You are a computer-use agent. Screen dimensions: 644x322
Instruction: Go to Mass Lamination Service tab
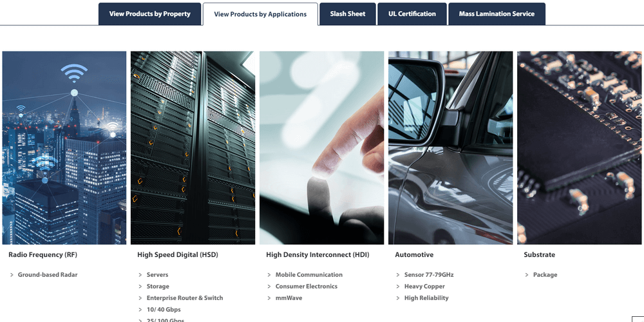tap(497, 14)
